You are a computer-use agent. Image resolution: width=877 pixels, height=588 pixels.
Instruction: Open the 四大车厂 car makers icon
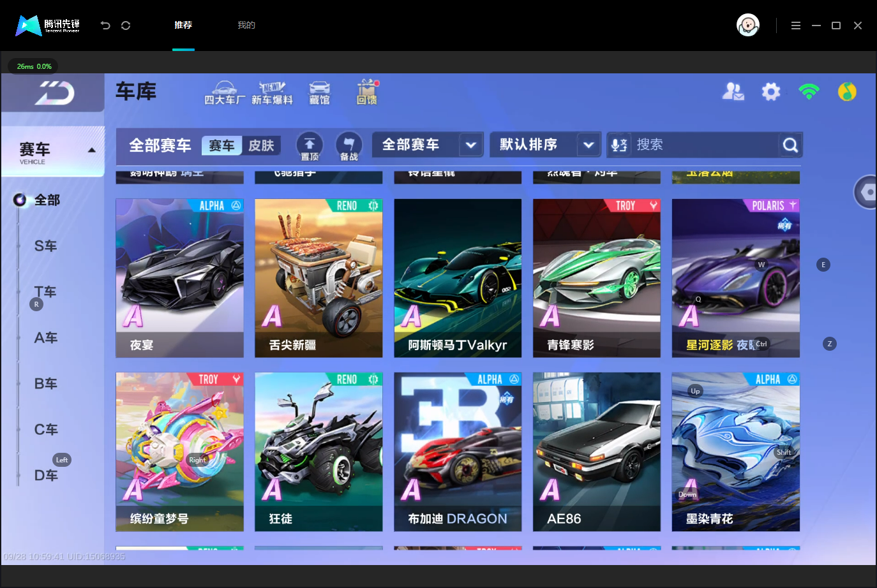pyautogui.click(x=224, y=93)
